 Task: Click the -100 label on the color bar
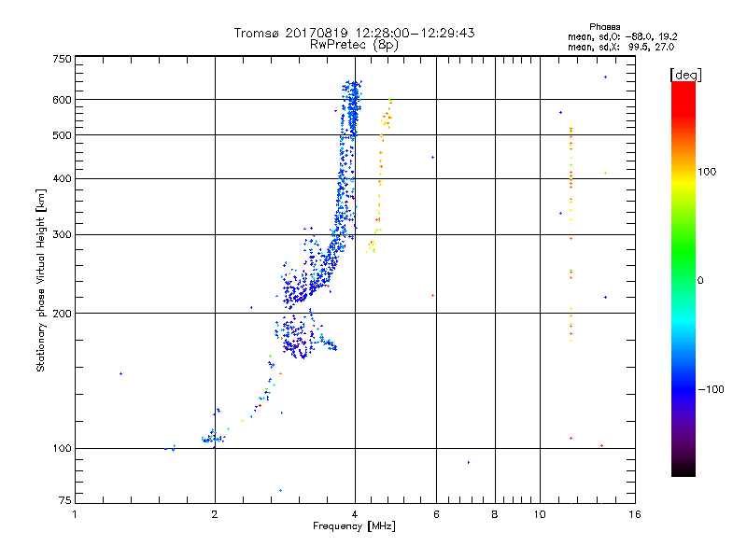point(712,389)
